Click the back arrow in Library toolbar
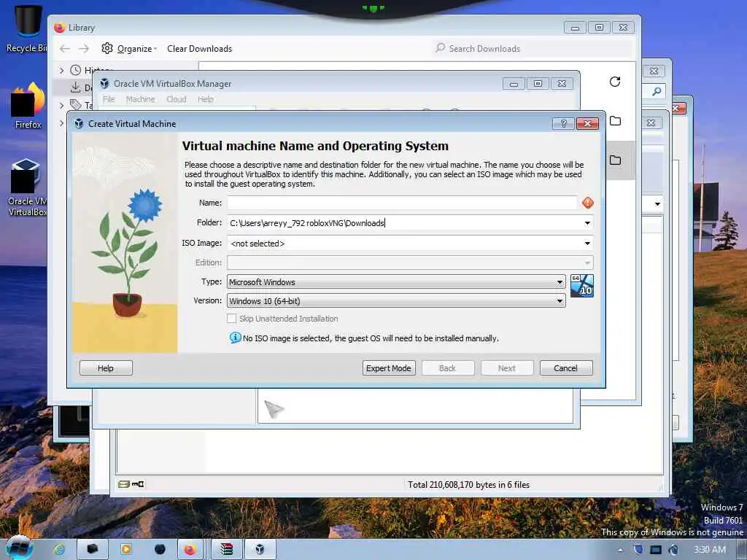The height and width of the screenshot is (560, 747). click(x=65, y=49)
